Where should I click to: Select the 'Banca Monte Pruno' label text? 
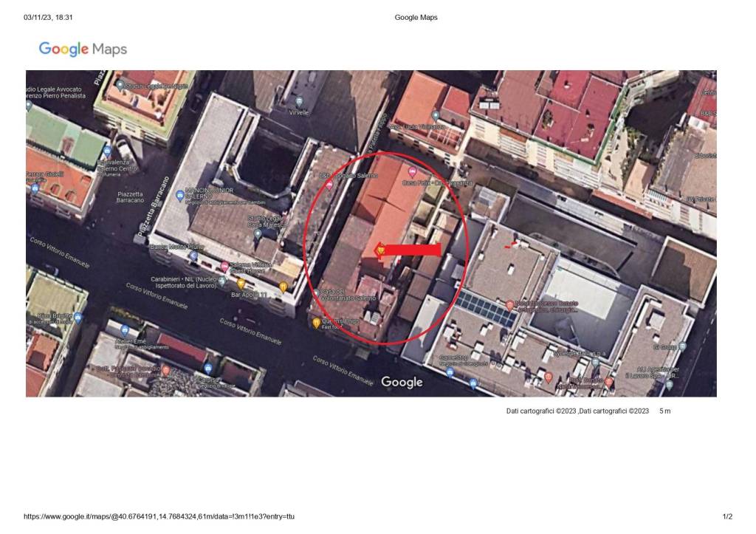177,247
